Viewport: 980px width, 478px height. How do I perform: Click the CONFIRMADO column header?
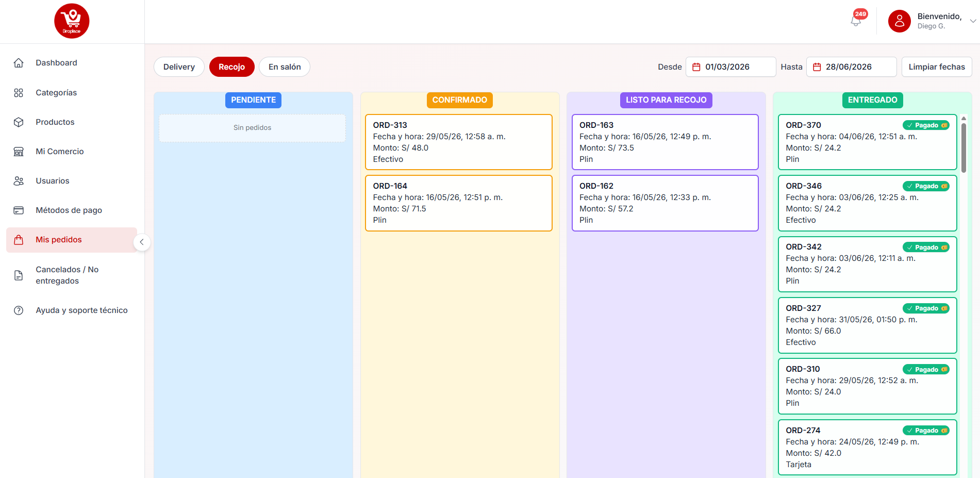[x=459, y=100]
